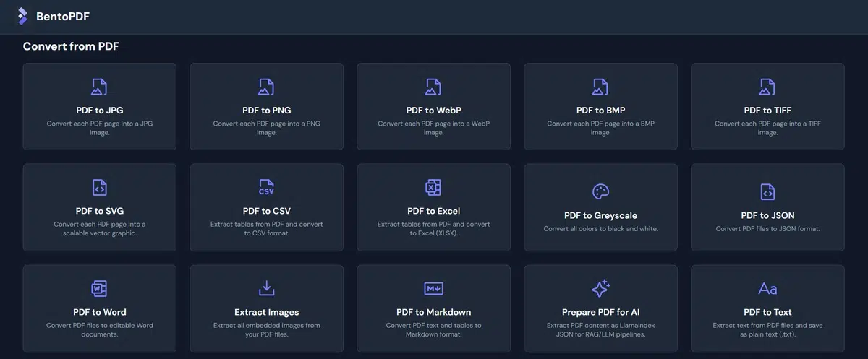Click the sparkle icon for Prepare PDF for AI
Screen dimensions: 868x359
600,289
